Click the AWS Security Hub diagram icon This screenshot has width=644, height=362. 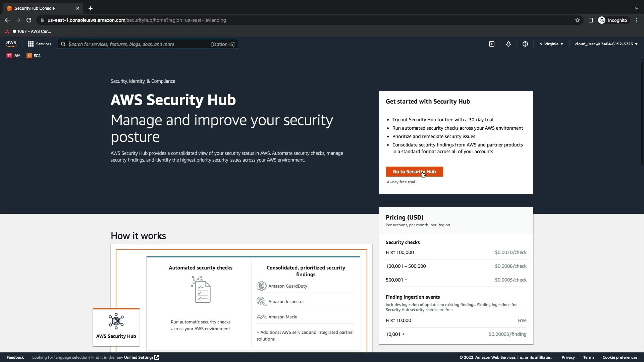116,321
